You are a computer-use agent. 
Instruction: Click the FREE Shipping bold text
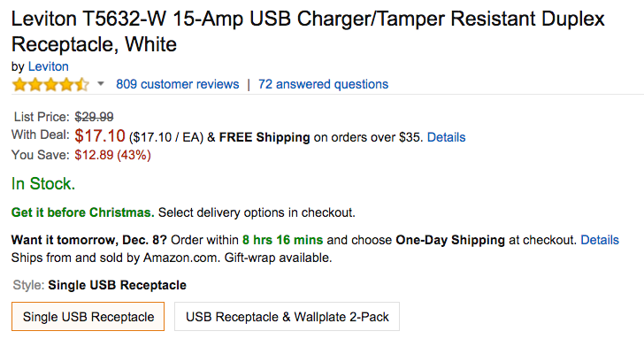264,137
